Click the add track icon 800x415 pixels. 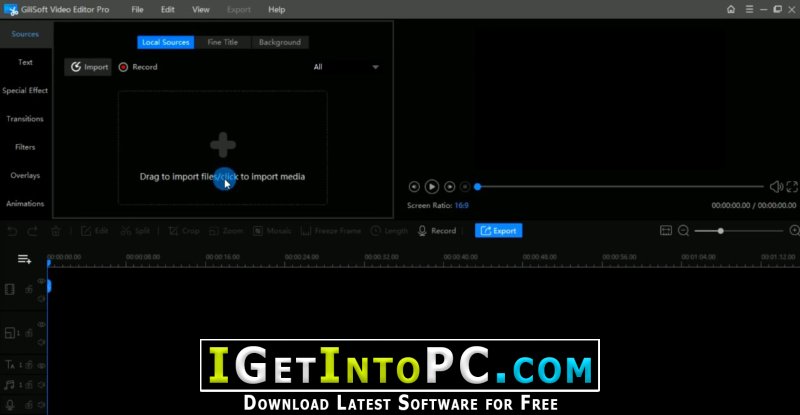(x=24, y=259)
